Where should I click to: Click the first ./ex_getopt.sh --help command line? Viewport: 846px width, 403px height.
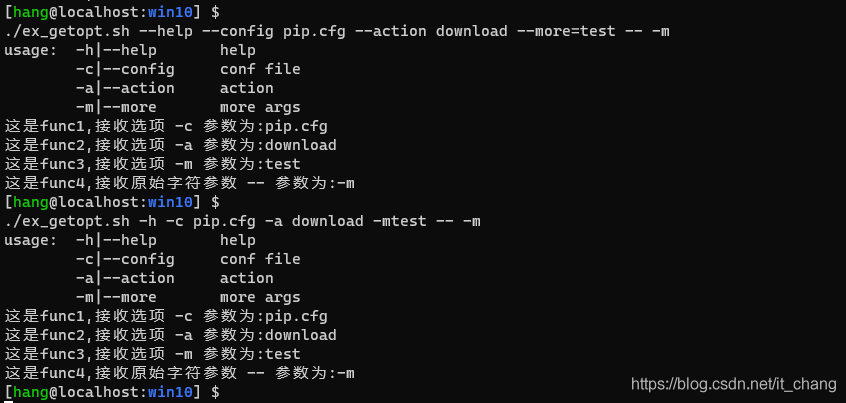pos(337,31)
